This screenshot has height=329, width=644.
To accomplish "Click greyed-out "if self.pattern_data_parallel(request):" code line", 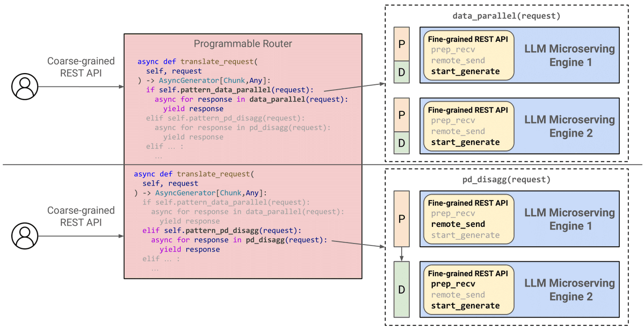I will [x=226, y=202].
